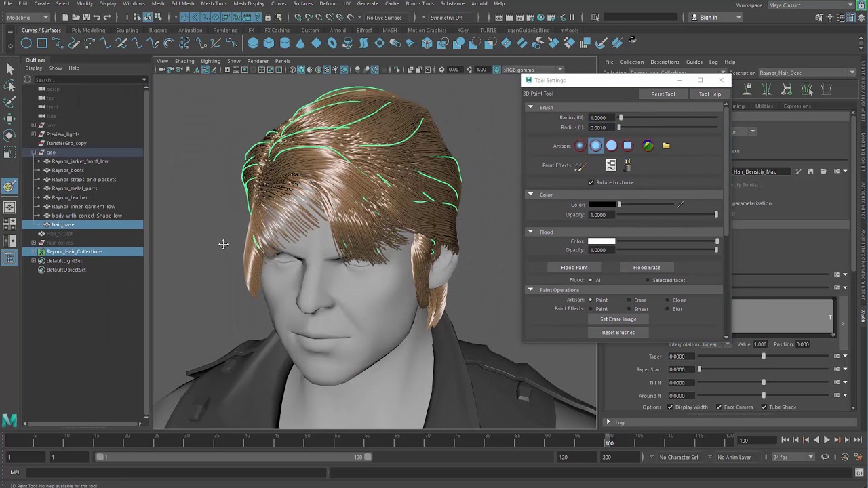Image resolution: width=868 pixels, height=488 pixels.
Task: Click the Reset Brushes button
Action: [x=618, y=332]
